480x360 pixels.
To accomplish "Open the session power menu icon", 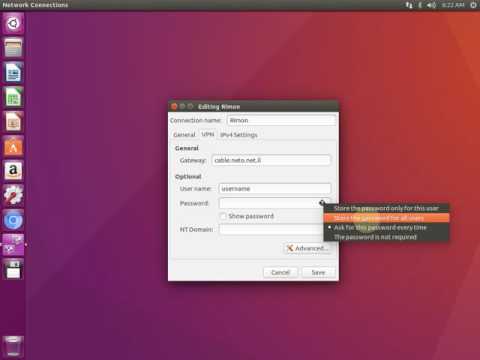I will (x=473, y=5).
